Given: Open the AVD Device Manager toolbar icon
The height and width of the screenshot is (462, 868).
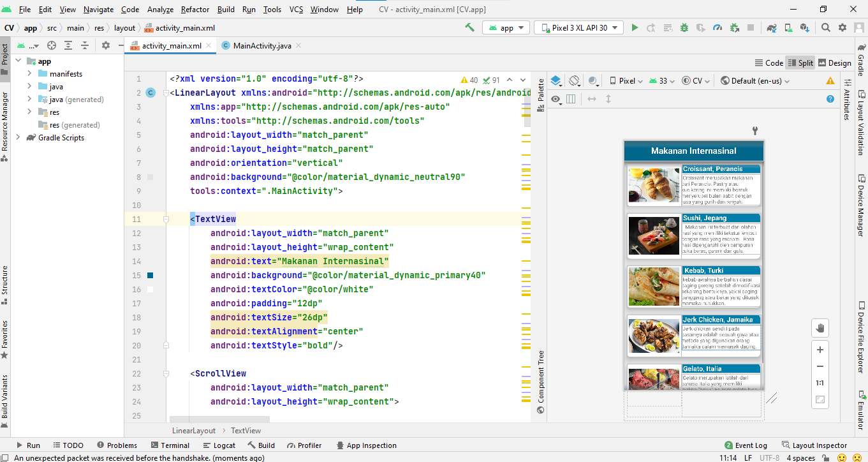Looking at the screenshot, I should coord(788,28).
